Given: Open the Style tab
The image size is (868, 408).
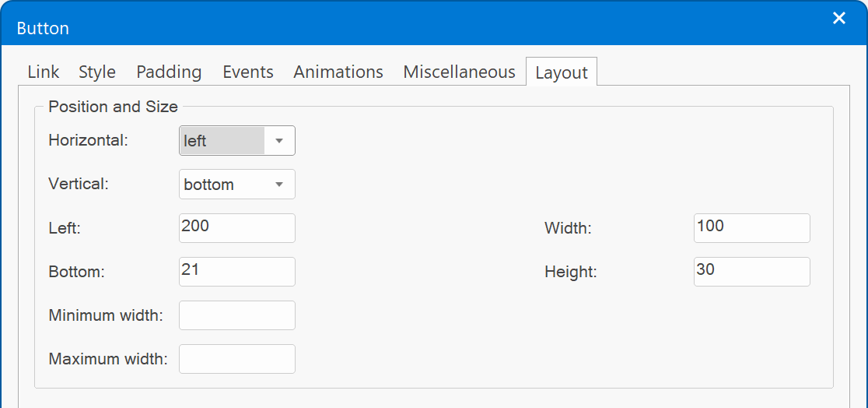Looking at the screenshot, I should 97,72.
